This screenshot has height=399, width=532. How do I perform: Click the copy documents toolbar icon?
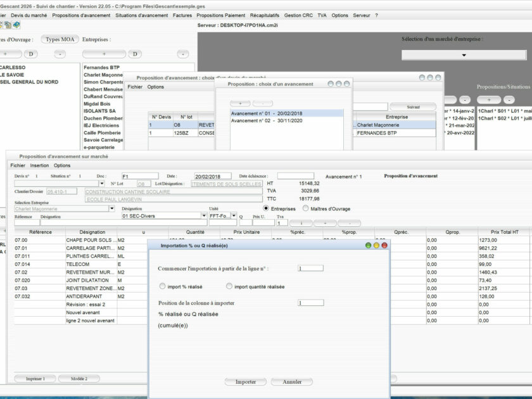point(8,25)
